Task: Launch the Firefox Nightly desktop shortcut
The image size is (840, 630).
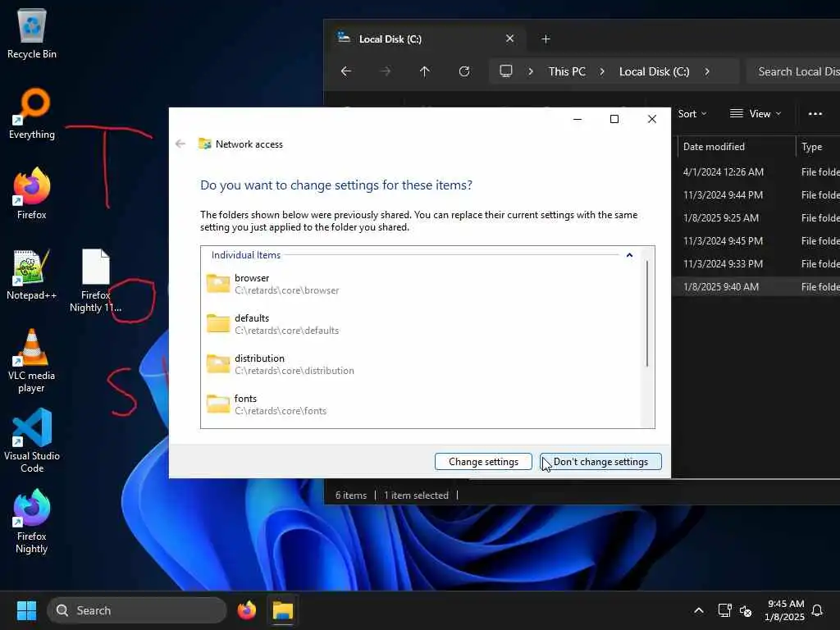Action: [32, 521]
